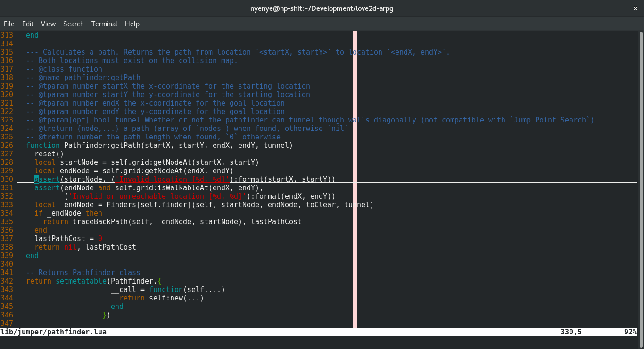Image resolution: width=644 pixels, height=349 pixels.
Task: Open the Edit menu
Action: (28, 24)
